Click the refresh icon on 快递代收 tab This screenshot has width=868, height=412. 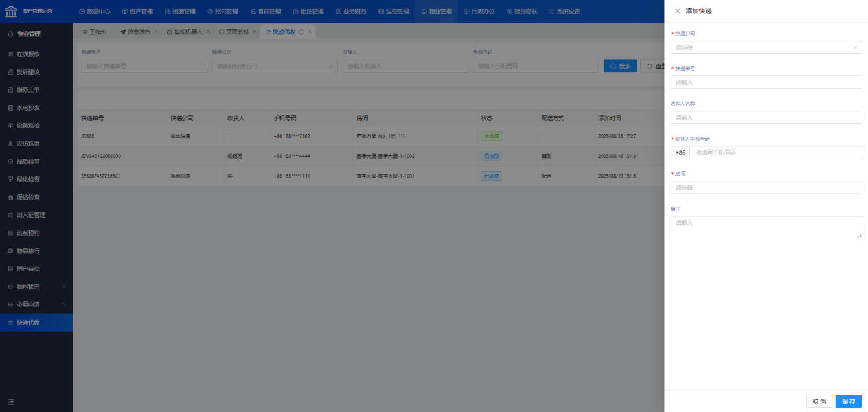[x=301, y=32]
